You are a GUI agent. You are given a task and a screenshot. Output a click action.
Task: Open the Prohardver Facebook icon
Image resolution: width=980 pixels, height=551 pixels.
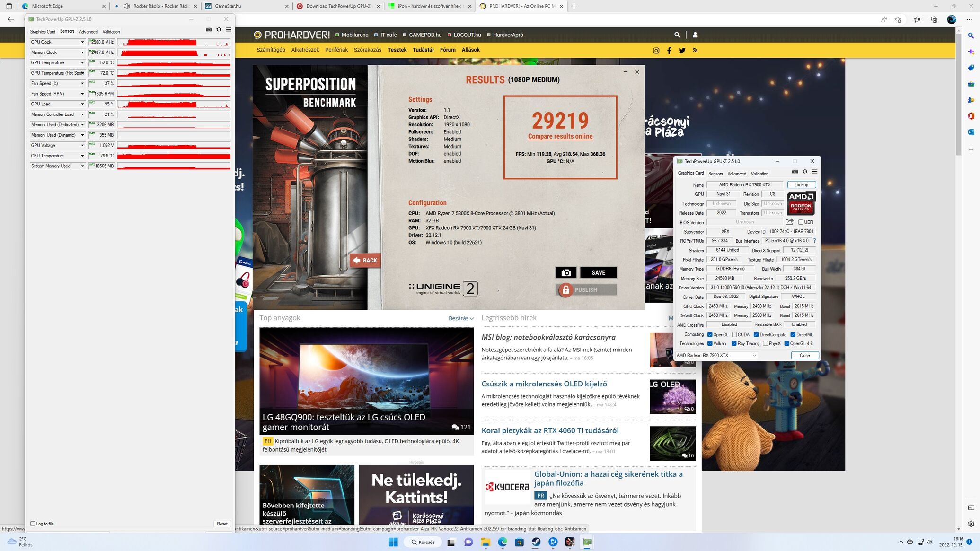[669, 51]
